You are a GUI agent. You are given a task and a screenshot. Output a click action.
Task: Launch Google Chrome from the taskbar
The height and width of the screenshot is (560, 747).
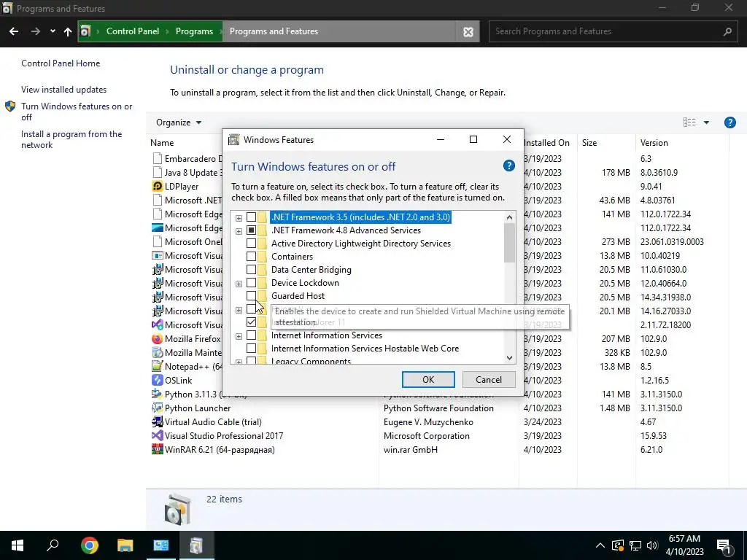[89, 545]
